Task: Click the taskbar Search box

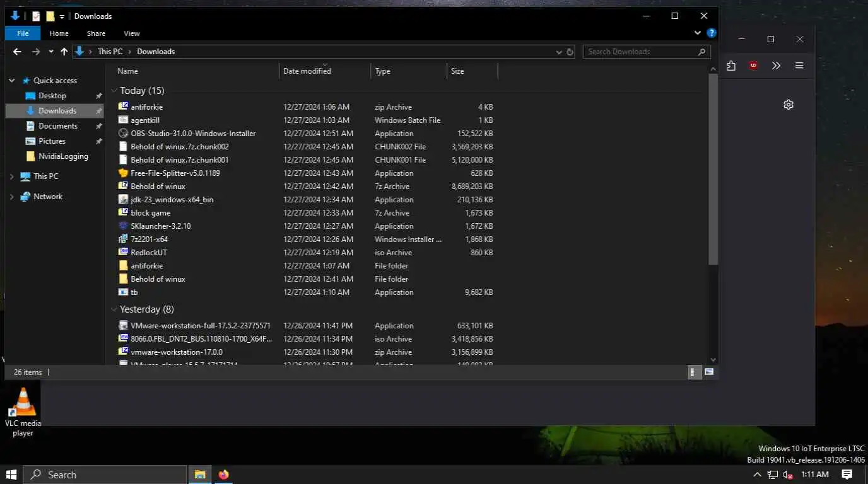Action: tap(105, 475)
